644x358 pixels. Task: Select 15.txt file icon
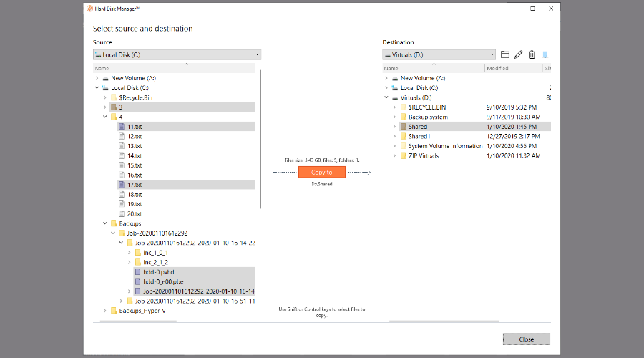coord(122,165)
